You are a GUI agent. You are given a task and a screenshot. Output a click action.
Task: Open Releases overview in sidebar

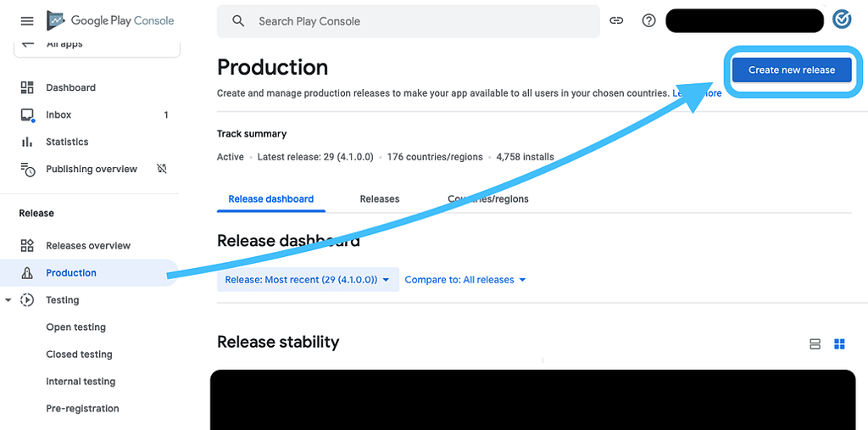(x=88, y=246)
